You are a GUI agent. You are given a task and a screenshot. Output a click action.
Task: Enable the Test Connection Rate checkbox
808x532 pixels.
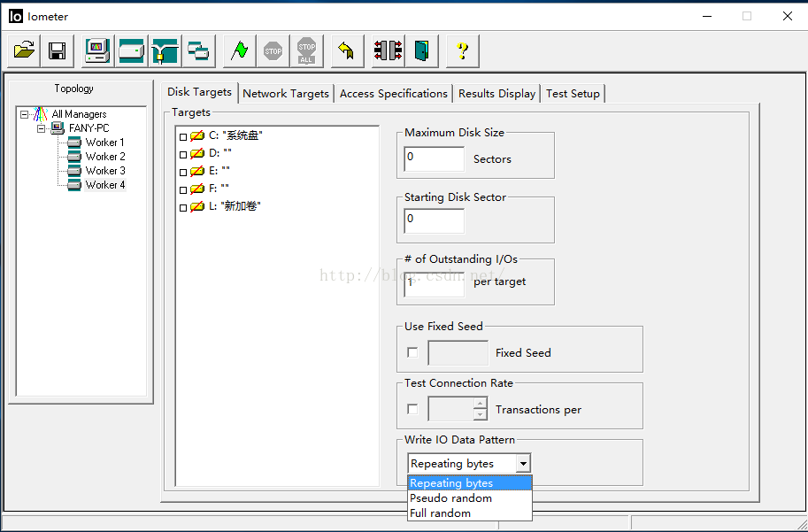(x=412, y=409)
